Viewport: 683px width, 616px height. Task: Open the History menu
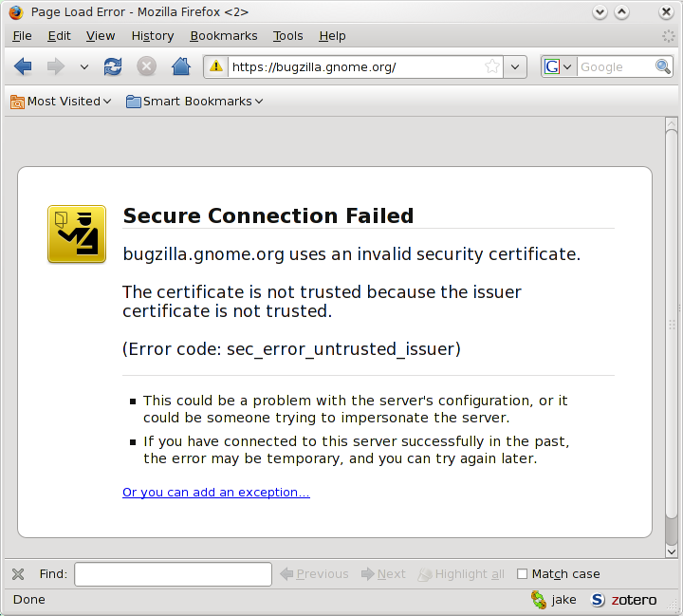153,36
